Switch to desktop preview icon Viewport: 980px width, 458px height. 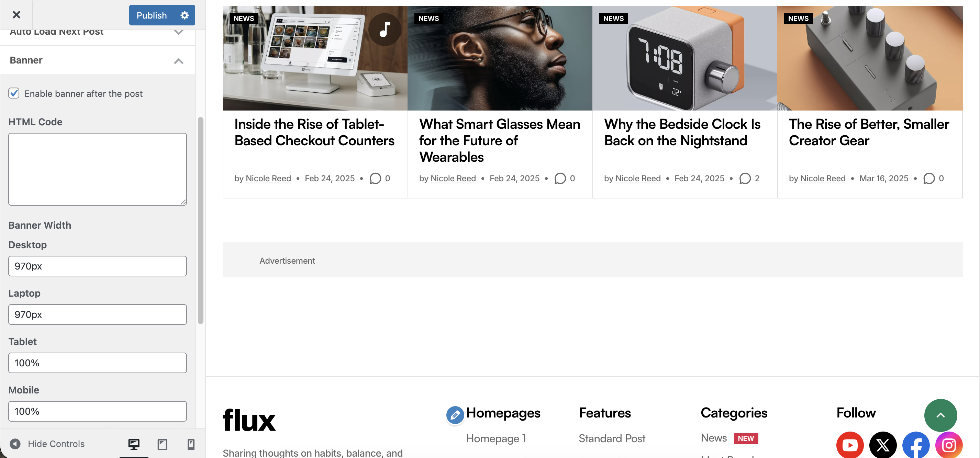[134, 444]
